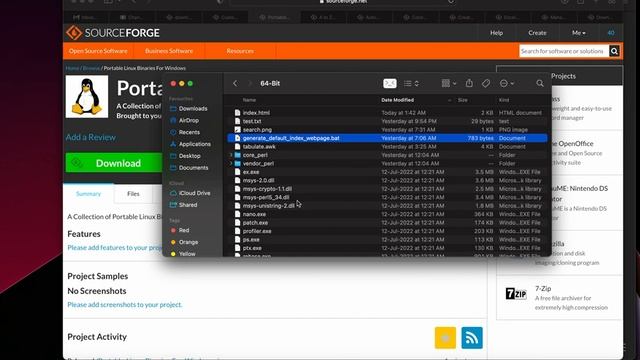The image size is (640, 360).
Task: Select the profiler.exe file
Action: 387,231
